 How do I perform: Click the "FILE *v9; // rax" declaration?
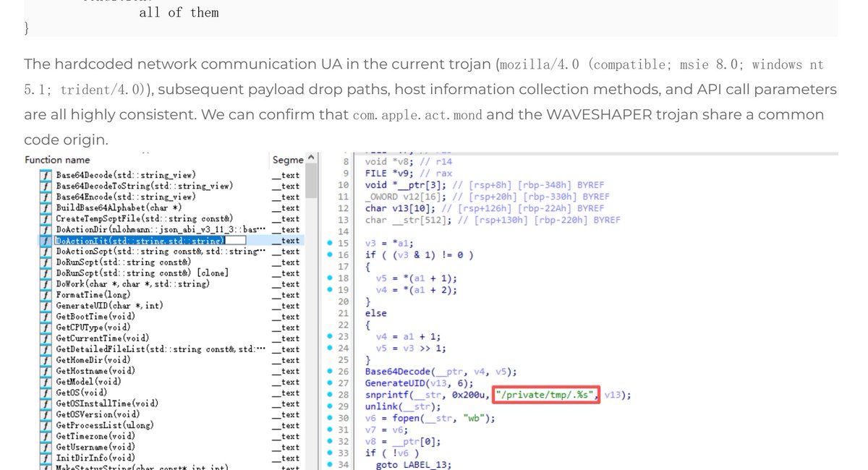(409, 173)
